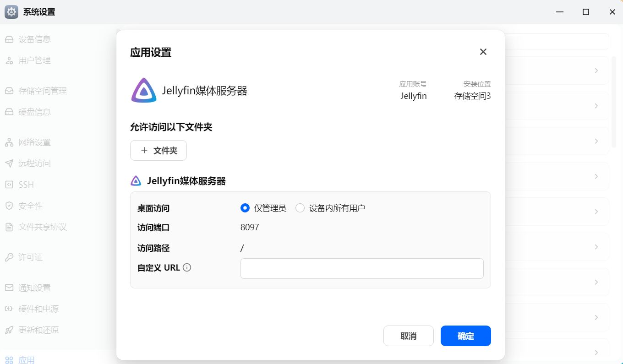Image resolution: width=623 pixels, height=364 pixels.
Task: Select the 仅管理员 radio option
Action: (245, 208)
